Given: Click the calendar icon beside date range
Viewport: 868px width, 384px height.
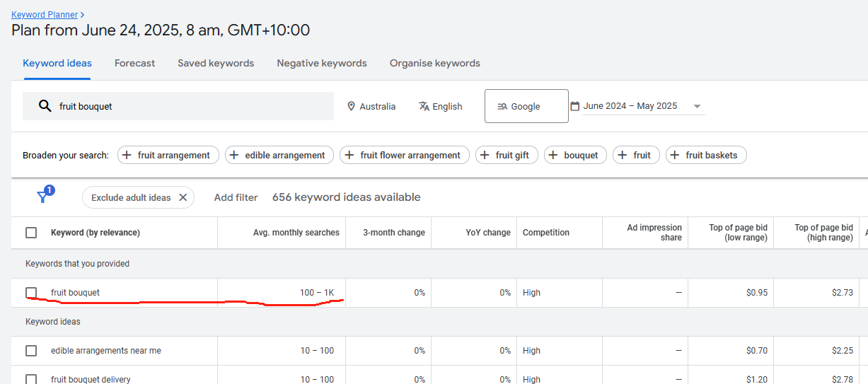Looking at the screenshot, I should coord(575,106).
